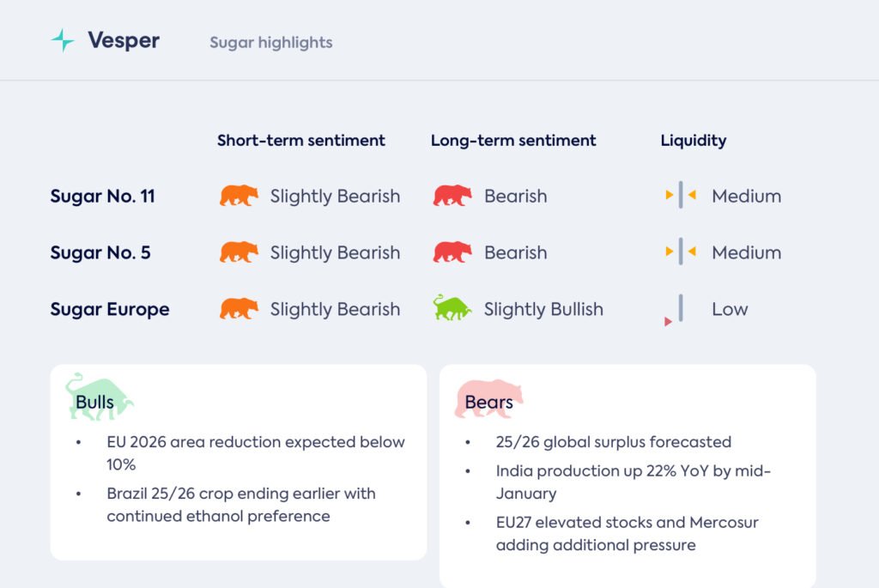879x588 pixels.
Task: Click the green Bulls card icon
Action: coord(99,397)
